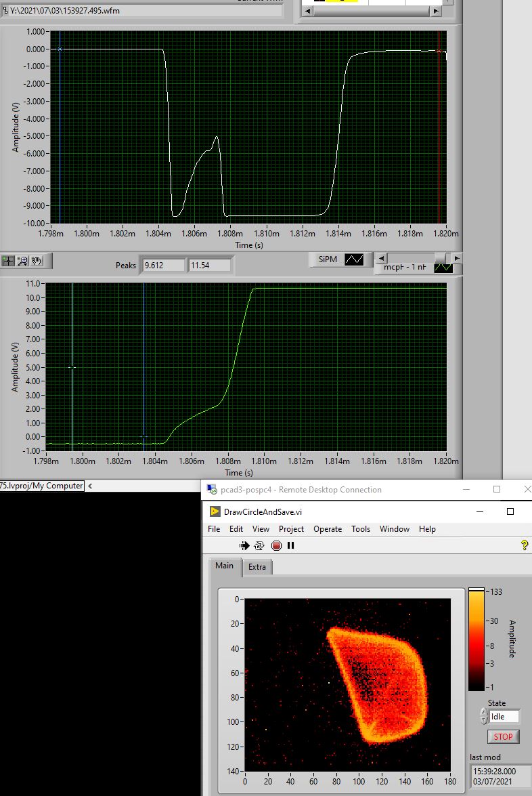Click the Run Continuously icon

click(259, 546)
